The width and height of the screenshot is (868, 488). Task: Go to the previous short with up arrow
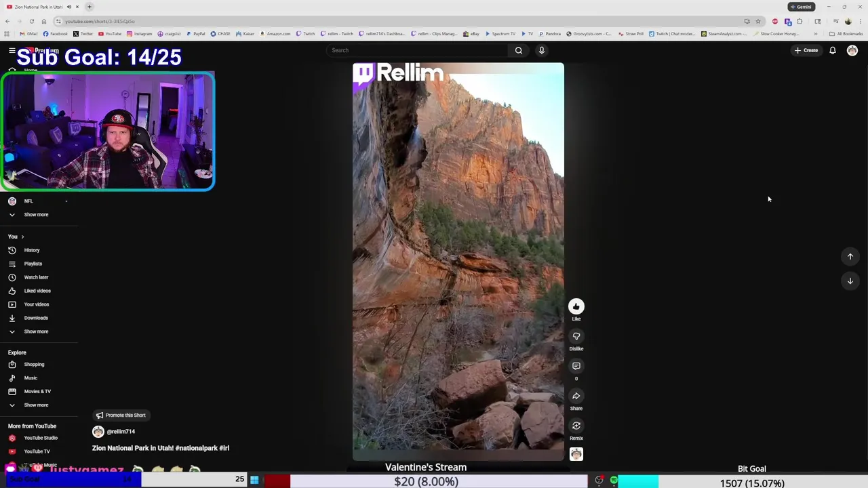click(x=850, y=256)
